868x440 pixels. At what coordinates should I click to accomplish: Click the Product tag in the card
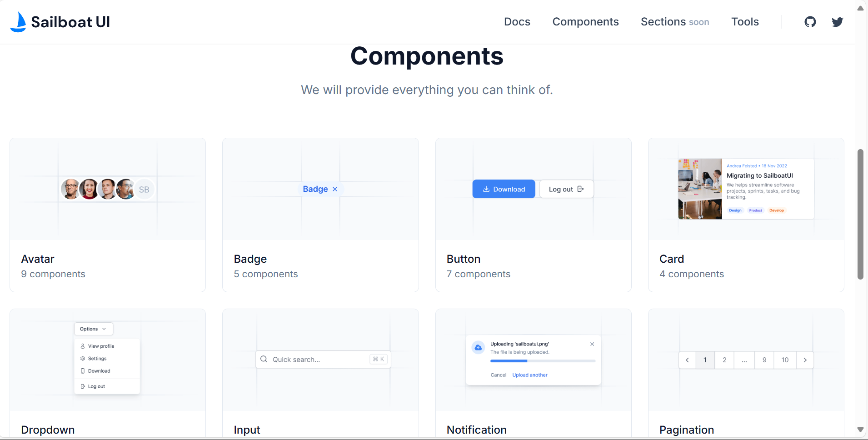coord(756,210)
